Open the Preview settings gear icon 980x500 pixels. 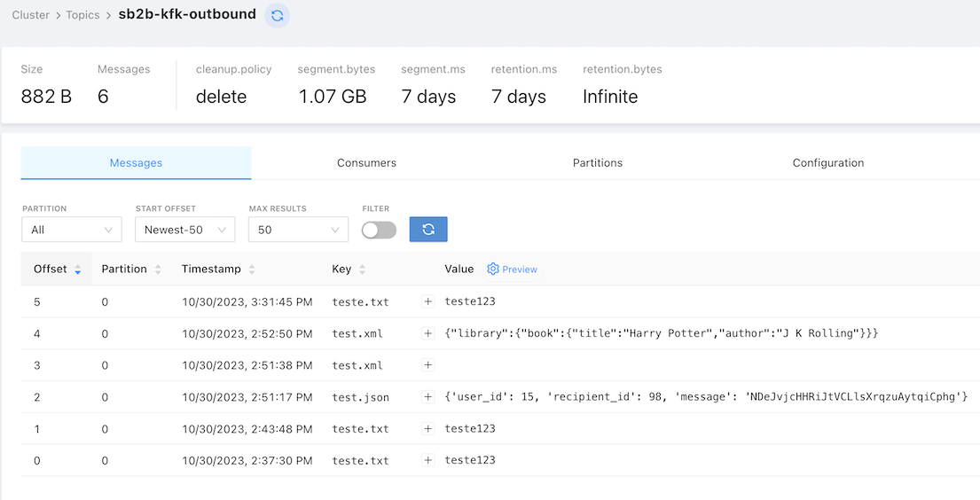click(x=492, y=269)
